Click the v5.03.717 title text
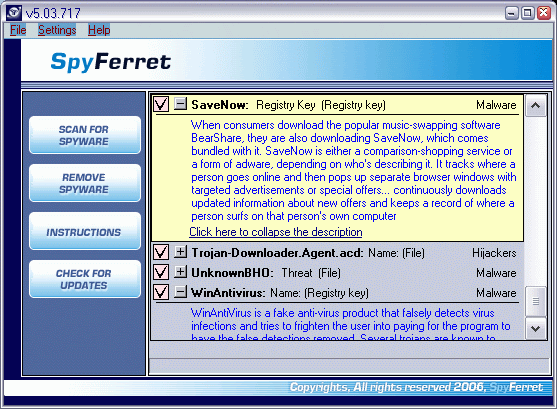The image size is (557, 409). pyautogui.click(x=53, y=13)
